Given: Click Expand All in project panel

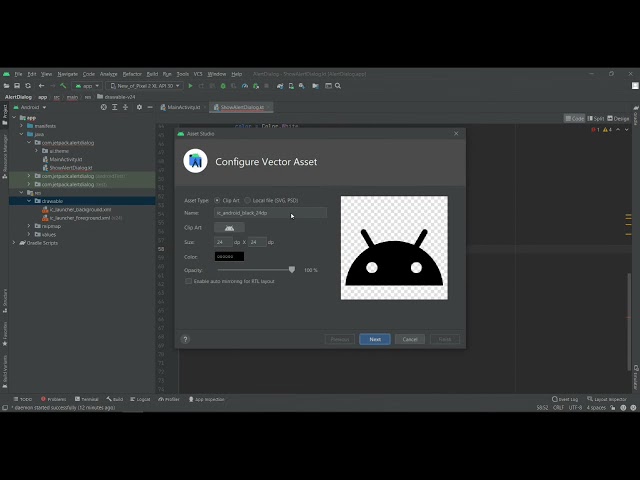Looking at the screenshot, I should pyautogui.click(x=115, y=107).
